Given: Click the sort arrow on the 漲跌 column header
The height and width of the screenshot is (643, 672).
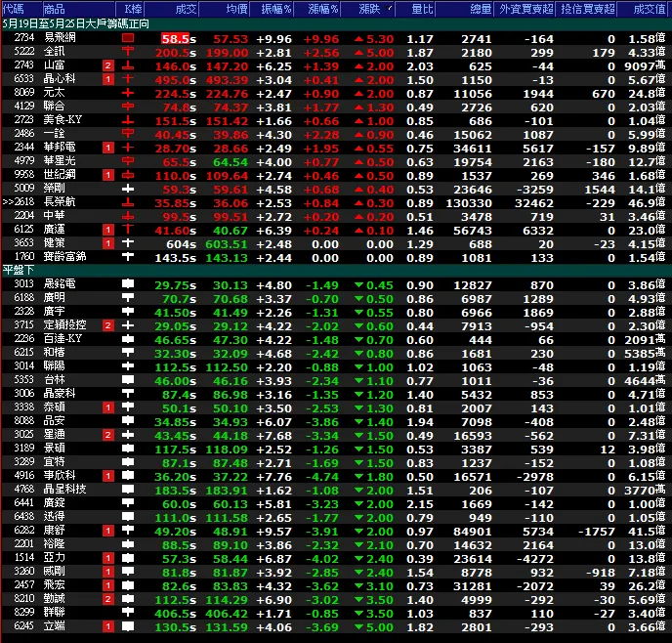Looking at the screenshot, I should click(x=389, y=8).
